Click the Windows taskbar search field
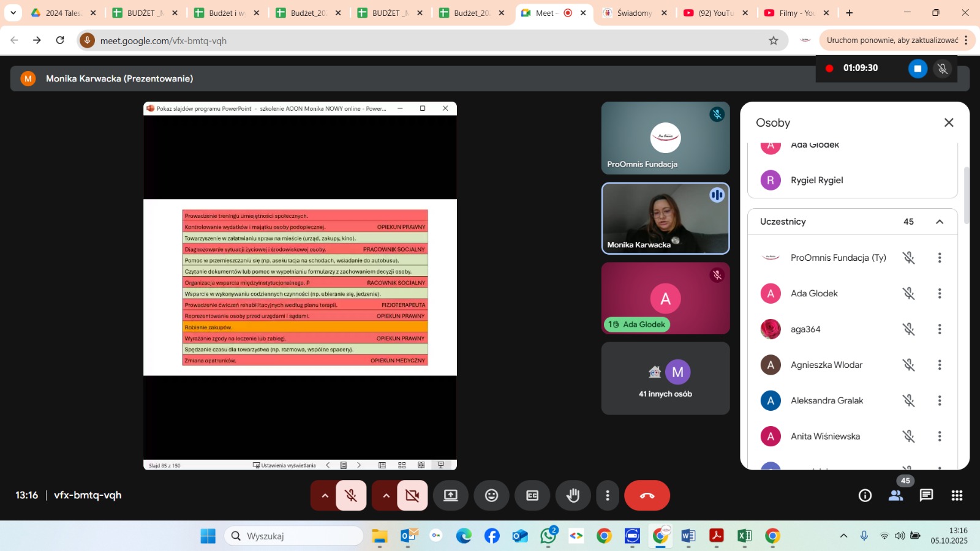This screenshot has height=551, width=980. [294, 536]
